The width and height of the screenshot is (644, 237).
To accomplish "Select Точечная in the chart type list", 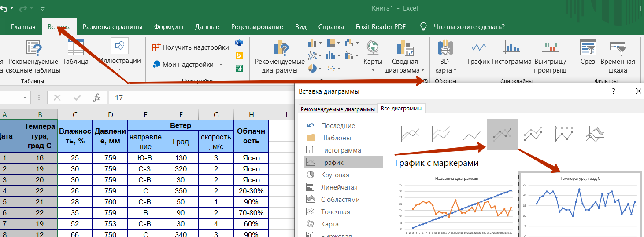I will pos(344,211).
